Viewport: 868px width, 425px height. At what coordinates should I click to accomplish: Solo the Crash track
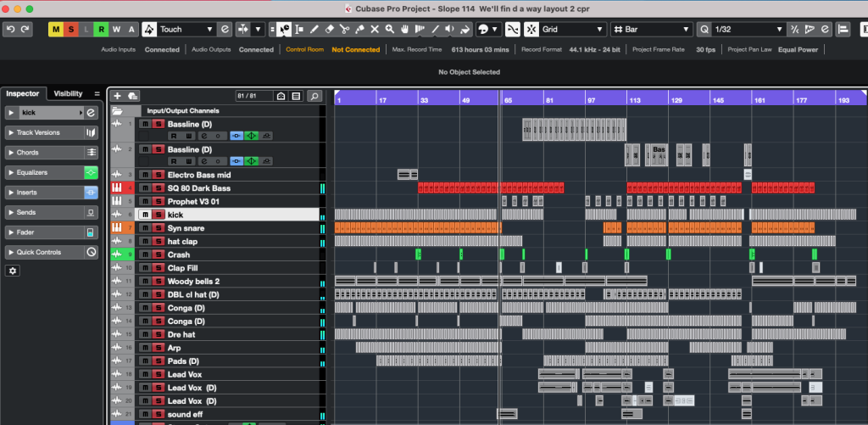tap(158, 254)
